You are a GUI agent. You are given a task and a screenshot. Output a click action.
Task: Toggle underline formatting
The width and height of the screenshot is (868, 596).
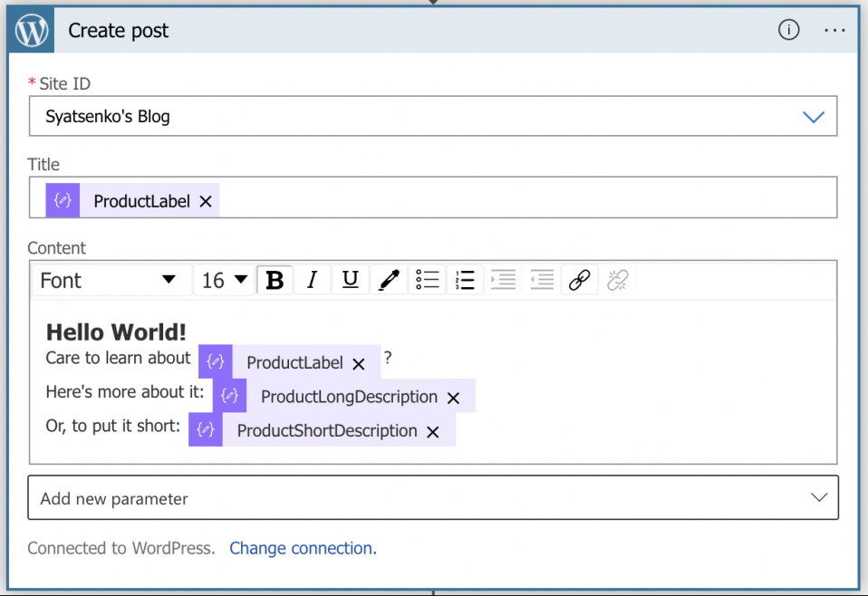tap(350, 280)
